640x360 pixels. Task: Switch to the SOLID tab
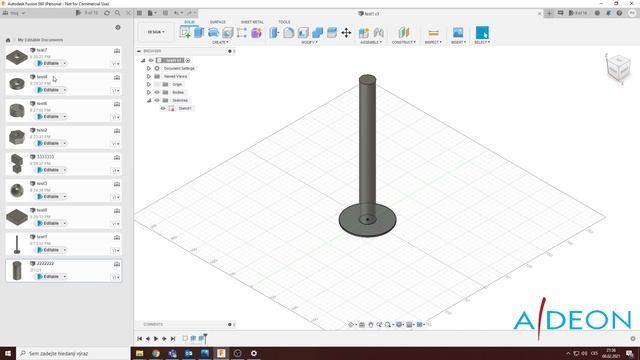pos(189,22)
